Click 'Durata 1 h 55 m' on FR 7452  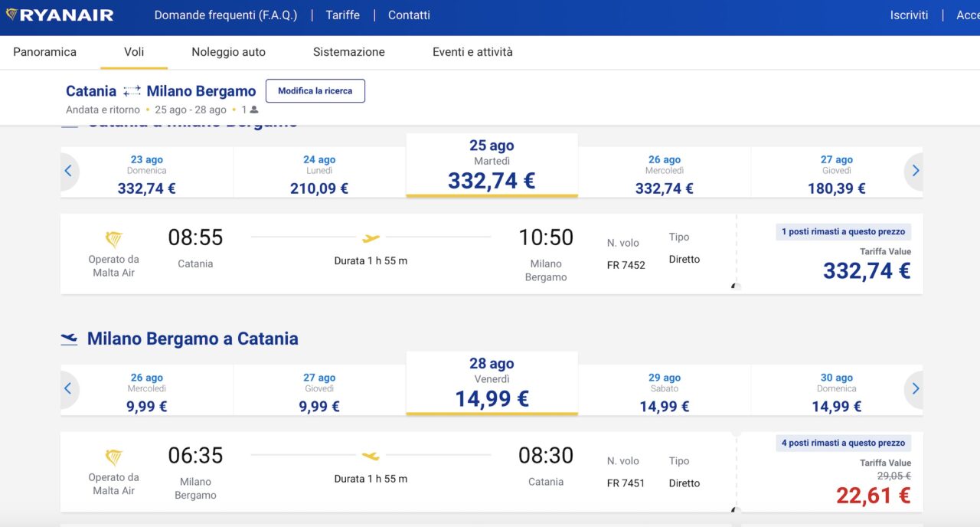point(371,261)
